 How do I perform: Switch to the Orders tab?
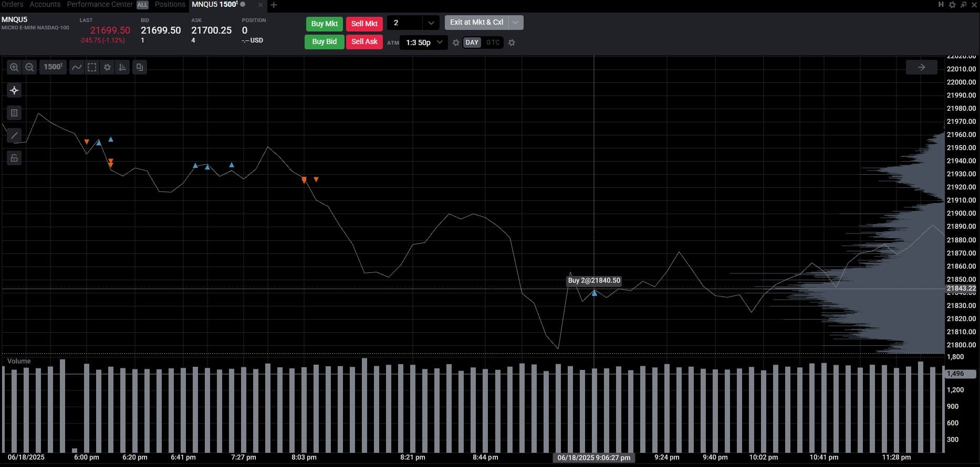pyautogui.click(x=13, y=4)
